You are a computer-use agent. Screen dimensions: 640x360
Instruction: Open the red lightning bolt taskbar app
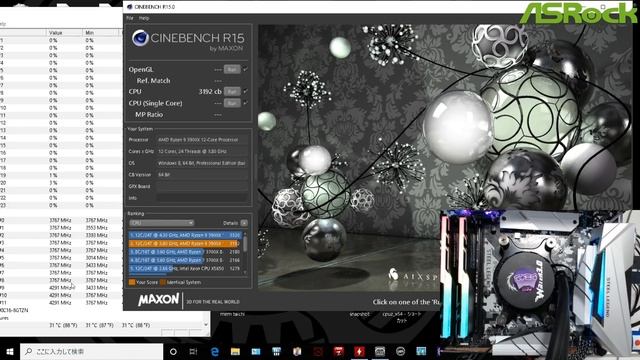tap(359, 351)
